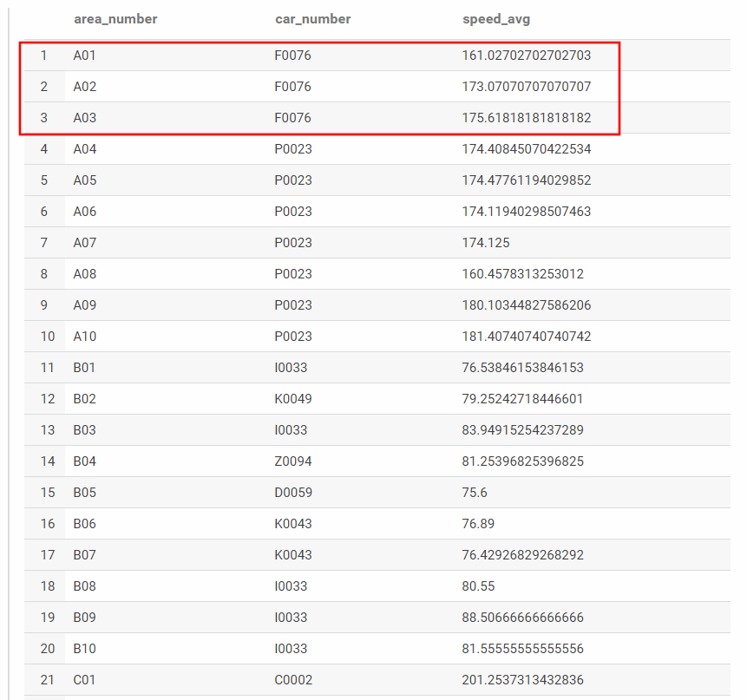Click speed value 180.10344827586206
Screen dimensions: 747x700
click(527, 305)
